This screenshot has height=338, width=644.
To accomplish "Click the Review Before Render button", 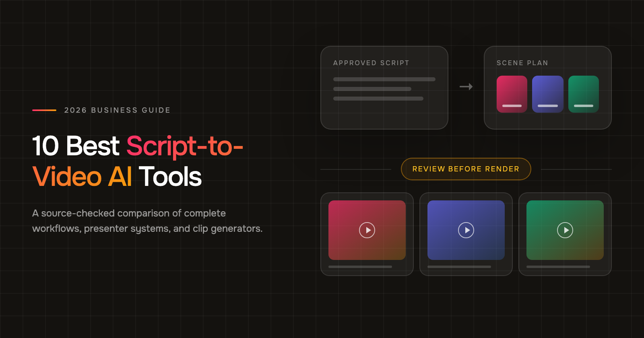I will 466,169.
